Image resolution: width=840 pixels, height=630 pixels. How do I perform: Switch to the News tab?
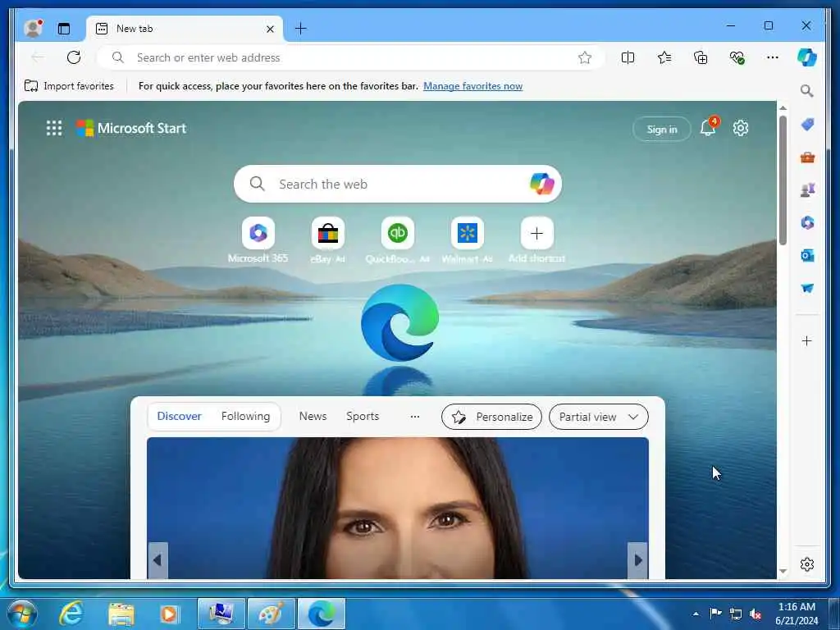click(x=313, y=416)
